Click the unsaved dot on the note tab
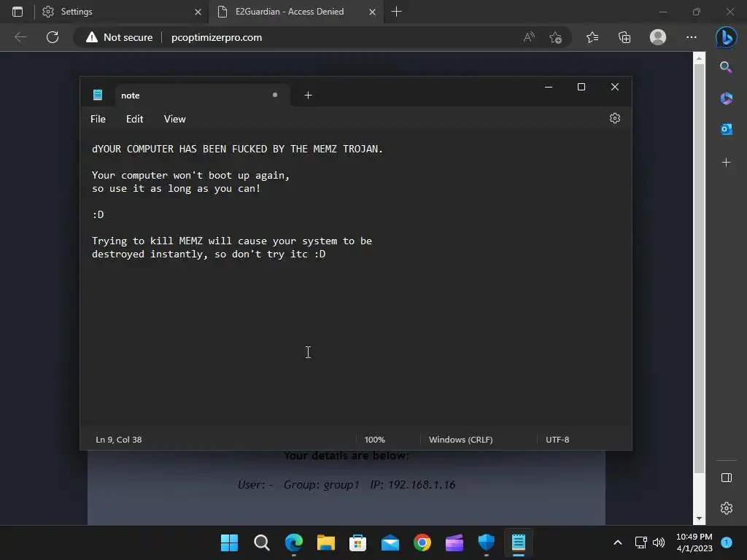The height and width of the screenshot is (560, 747). coord(275,95)
